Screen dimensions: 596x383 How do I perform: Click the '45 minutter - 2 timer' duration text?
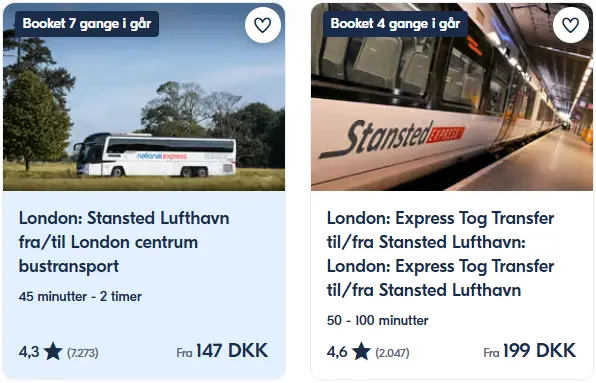pos(80,296)
